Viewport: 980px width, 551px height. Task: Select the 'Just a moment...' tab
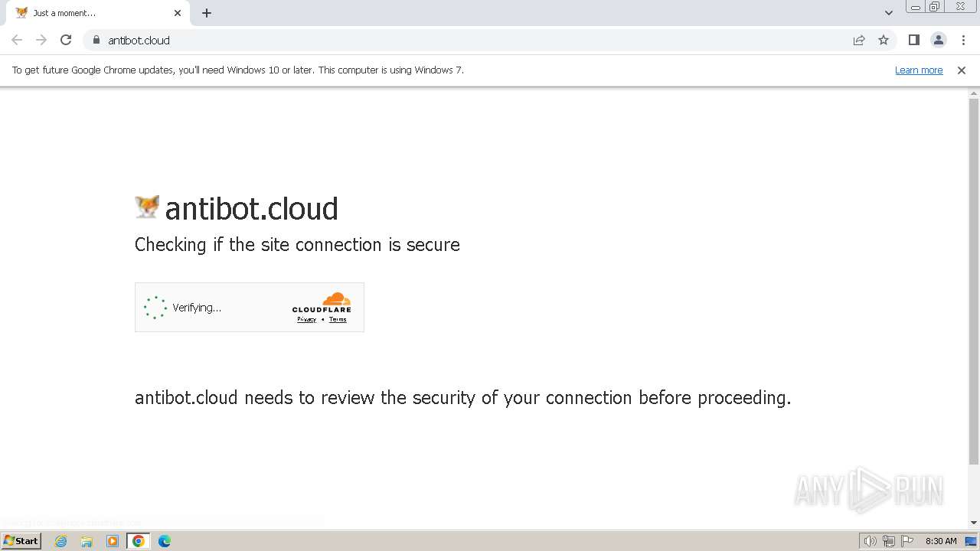tap(98, 13)
